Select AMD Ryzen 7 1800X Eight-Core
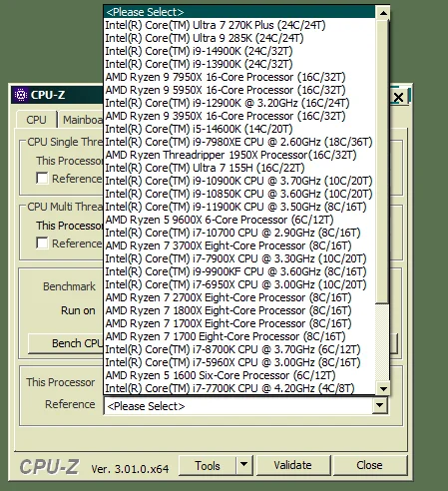Image resolution: width=448 pixels, height=491 pixels. tap(239, 310)
